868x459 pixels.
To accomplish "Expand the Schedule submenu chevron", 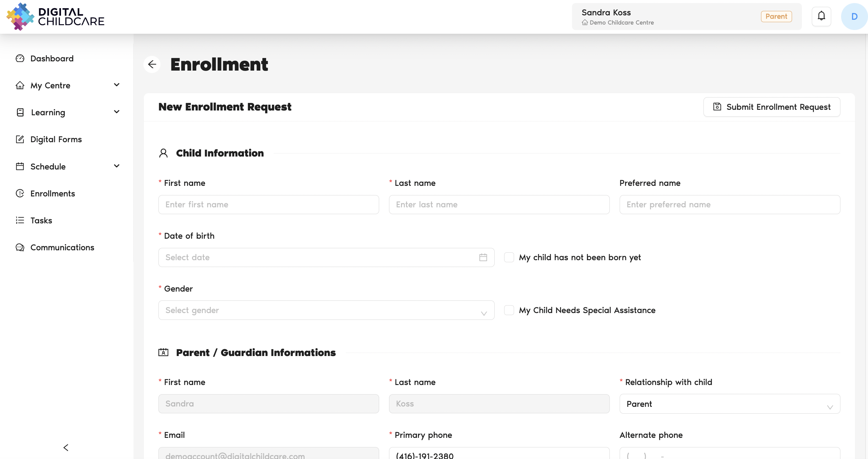I will [x=117, y=166].
